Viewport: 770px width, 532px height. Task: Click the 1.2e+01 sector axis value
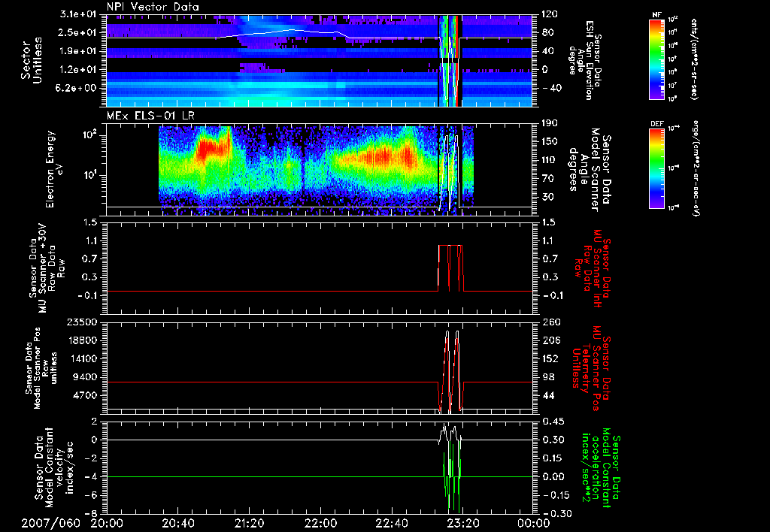coord(77,69)
